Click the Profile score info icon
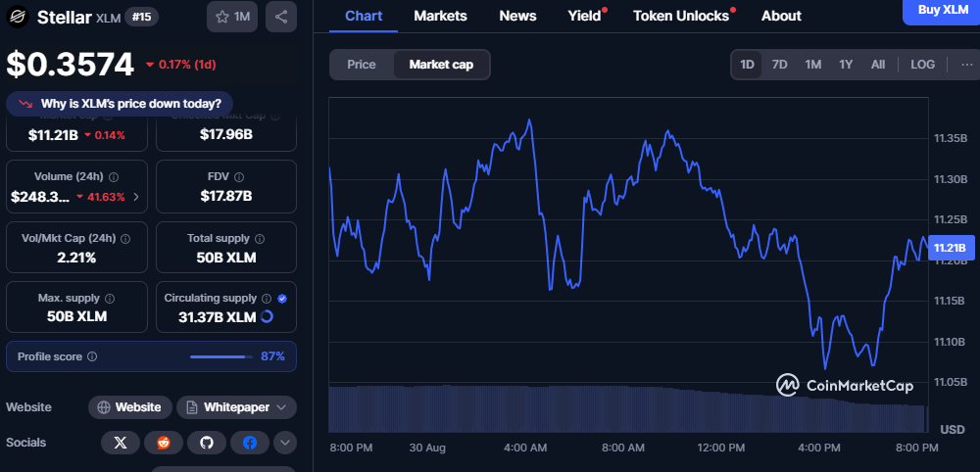The height and width of the screenshot is (472, 980). point(92,356)
